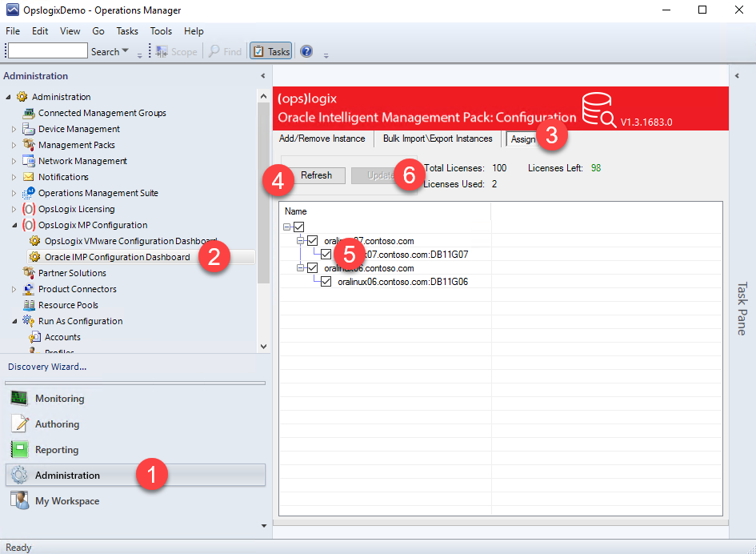Toggle the oralinux06.contoso.com:DB11G06 instance checkbox
Viewport: 756px width, 554px height.
(x=326, y=281)
